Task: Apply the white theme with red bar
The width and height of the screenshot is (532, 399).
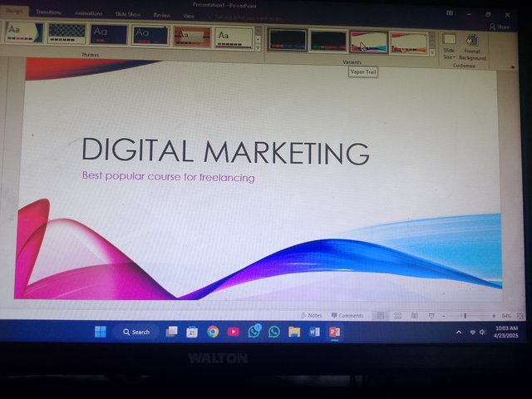Action: (x=234, y=38)
